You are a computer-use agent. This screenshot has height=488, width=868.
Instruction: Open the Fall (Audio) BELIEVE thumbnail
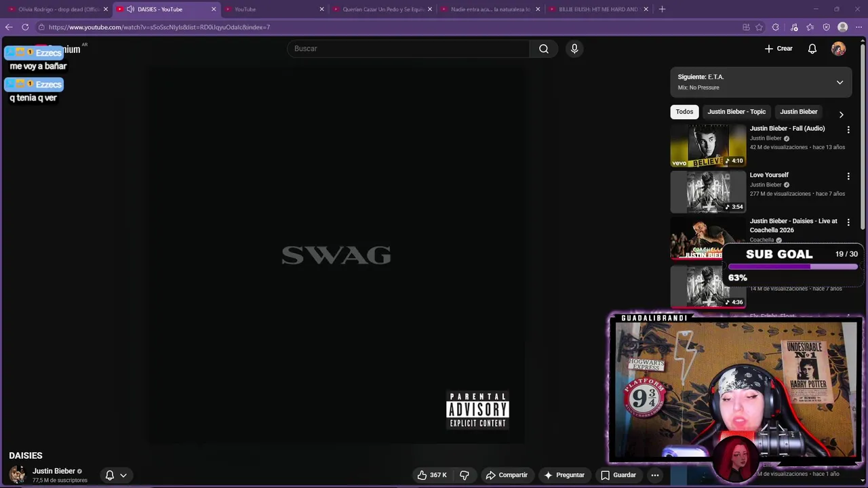(x=708, y=146)
